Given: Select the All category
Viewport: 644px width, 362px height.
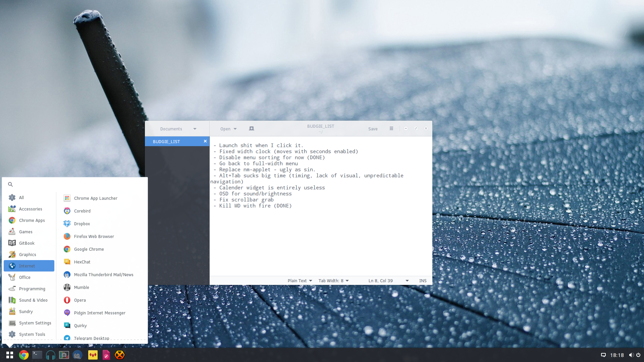Looking at the screenshot, I should coord(29,197).
